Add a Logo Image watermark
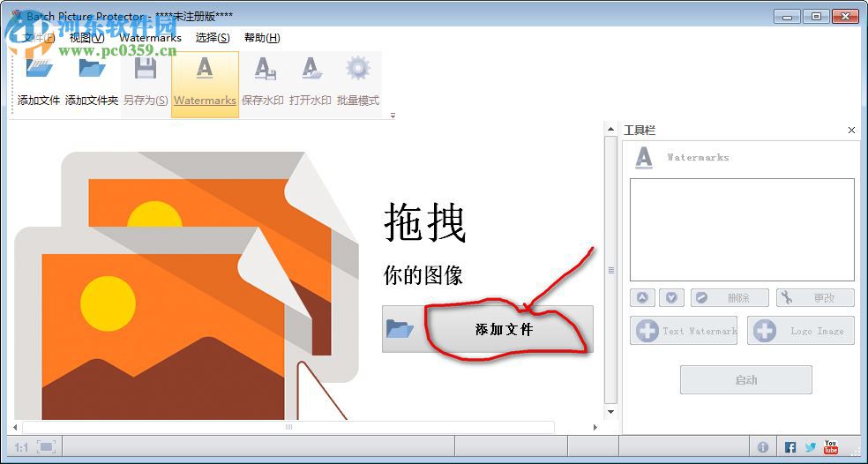868x464 pixels. coord(800,331)
